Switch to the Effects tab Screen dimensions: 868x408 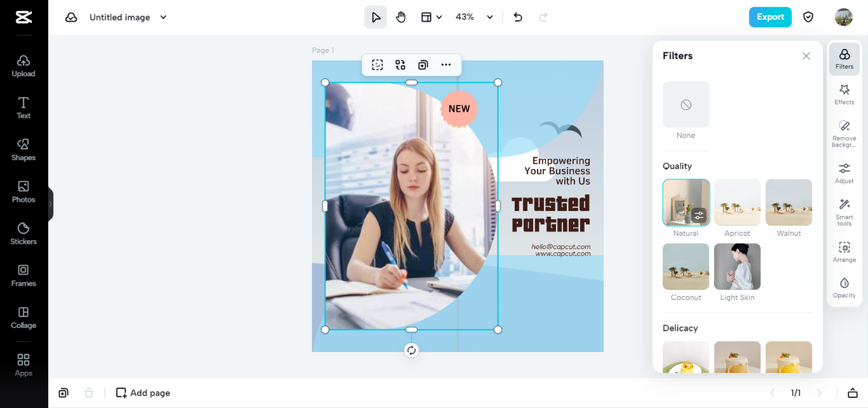pyautogui.click(x=844, y=94)
